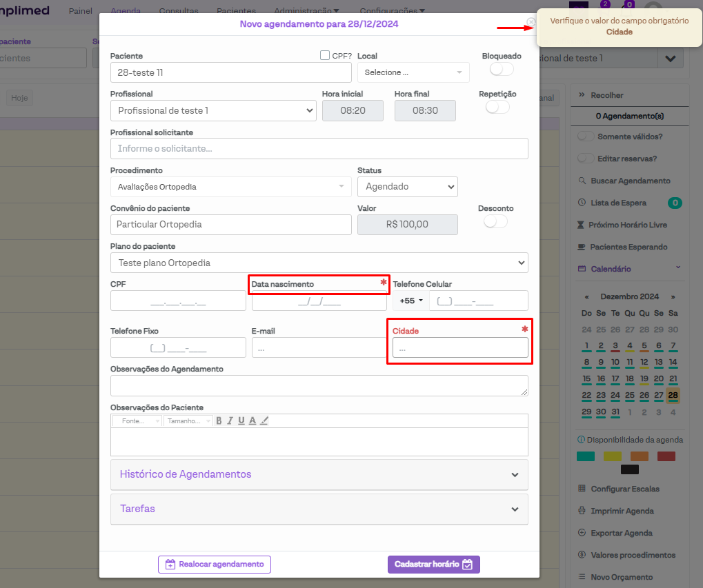
Task: Enable the Bloqueado toggle
Action: pyautogui.click(x=502, y=69)
